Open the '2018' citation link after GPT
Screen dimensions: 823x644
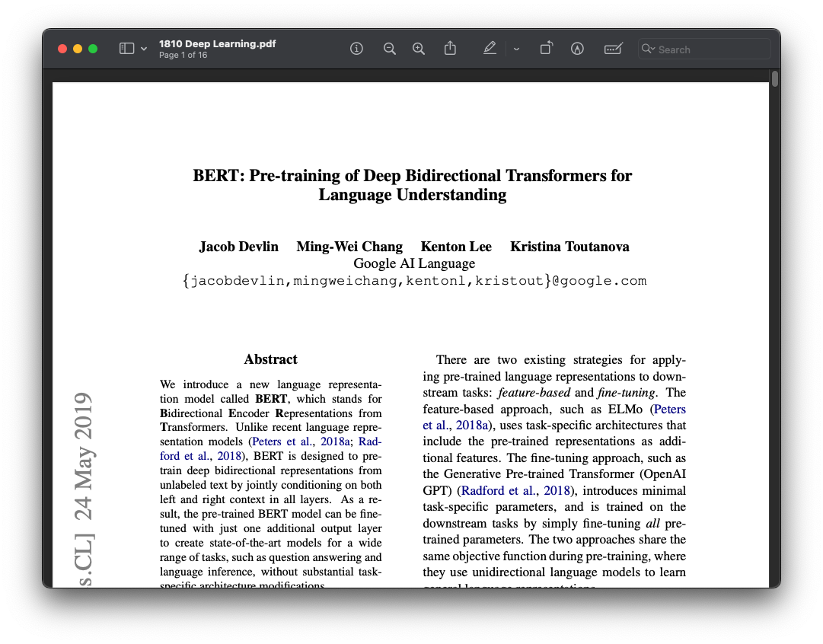coord(557,491)
